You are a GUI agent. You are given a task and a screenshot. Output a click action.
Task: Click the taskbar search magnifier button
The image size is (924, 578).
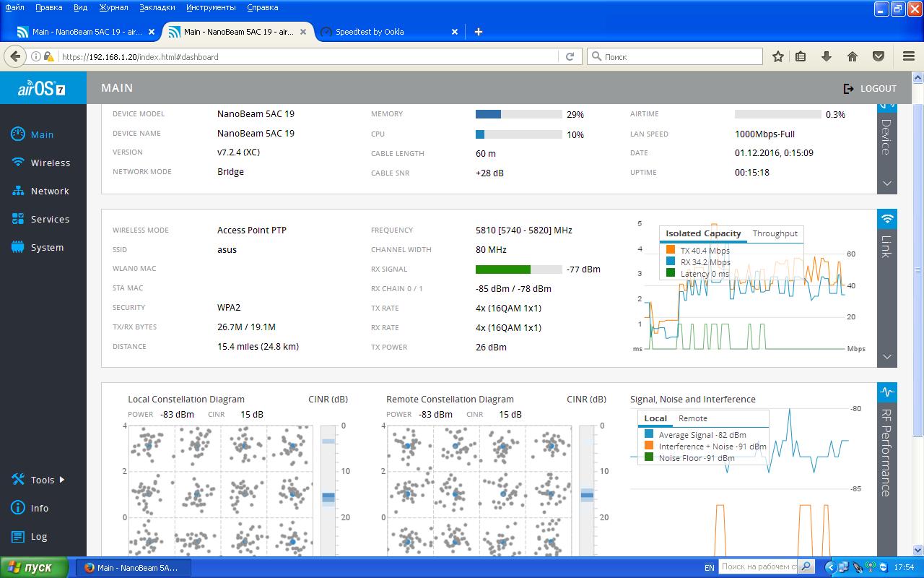(x=807, y=567)
